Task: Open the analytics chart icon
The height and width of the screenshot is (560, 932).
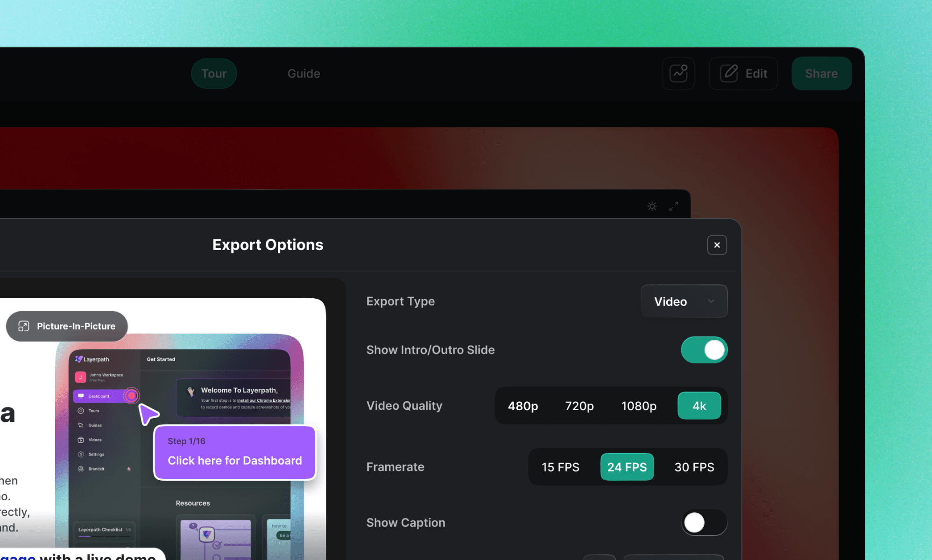Action: pyautogui.click(x=678, y=73)
